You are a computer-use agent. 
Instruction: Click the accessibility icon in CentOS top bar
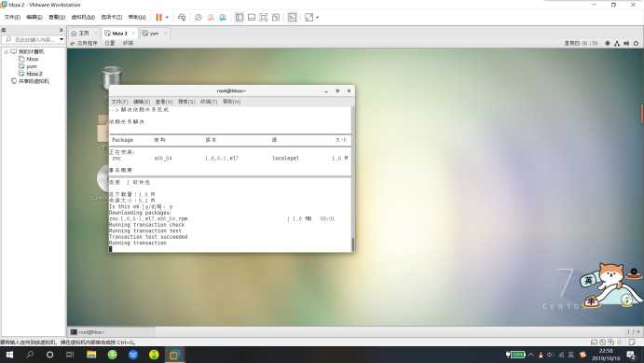tap(608, 43)
